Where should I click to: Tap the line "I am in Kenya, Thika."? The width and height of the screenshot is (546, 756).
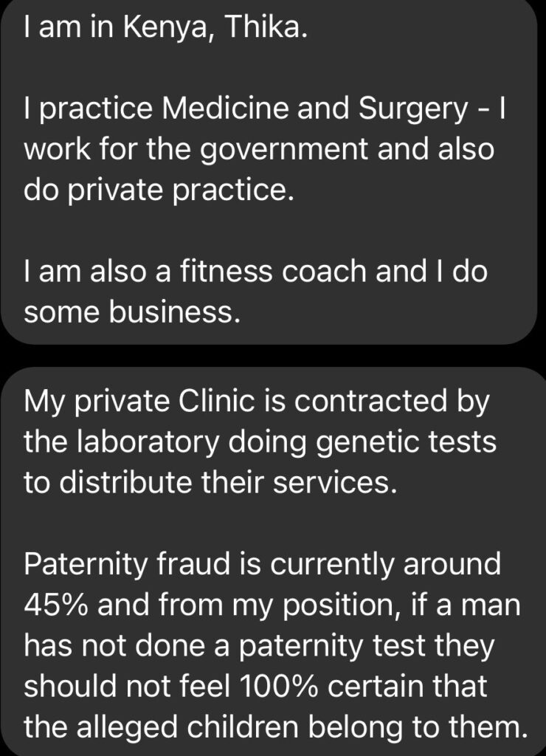162,30
